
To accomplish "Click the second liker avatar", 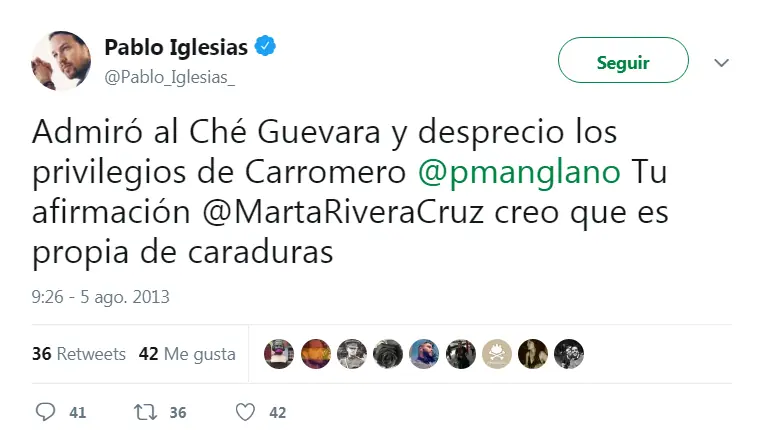I will [x=315, y=354].
